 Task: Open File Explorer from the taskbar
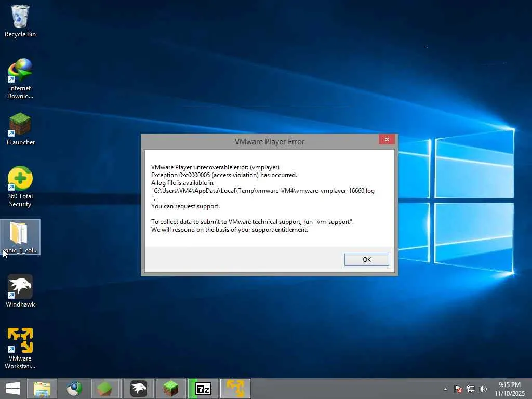[42, 389]
